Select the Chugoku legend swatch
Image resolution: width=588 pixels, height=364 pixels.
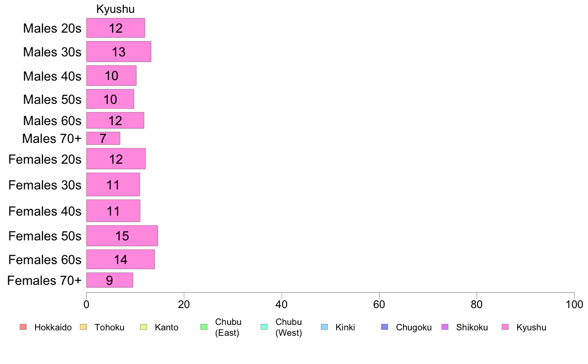tap(385, 327)
